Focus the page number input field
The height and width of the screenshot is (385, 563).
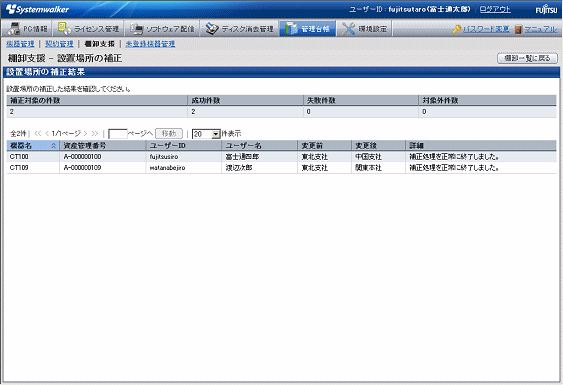[x=118, y=134]
